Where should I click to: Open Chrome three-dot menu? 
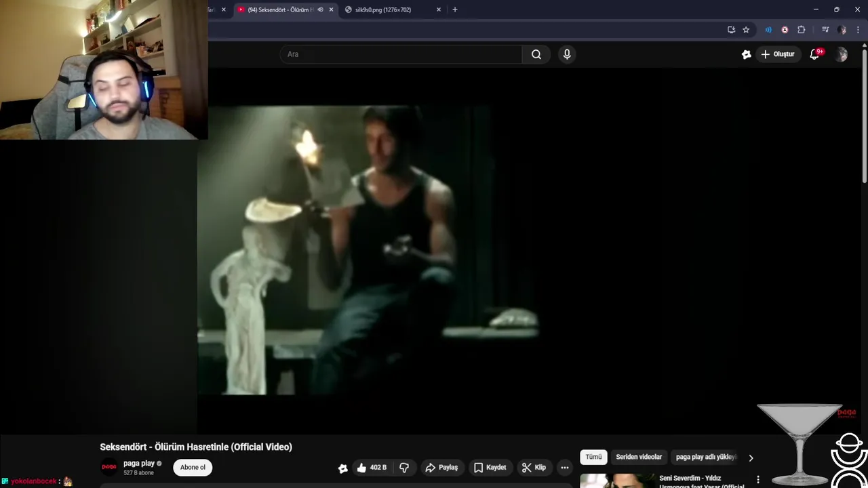point(858,30)
